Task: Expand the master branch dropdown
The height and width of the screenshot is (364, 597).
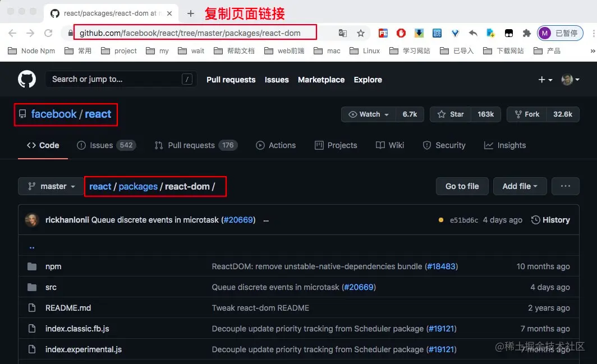Action: point(51,186)
